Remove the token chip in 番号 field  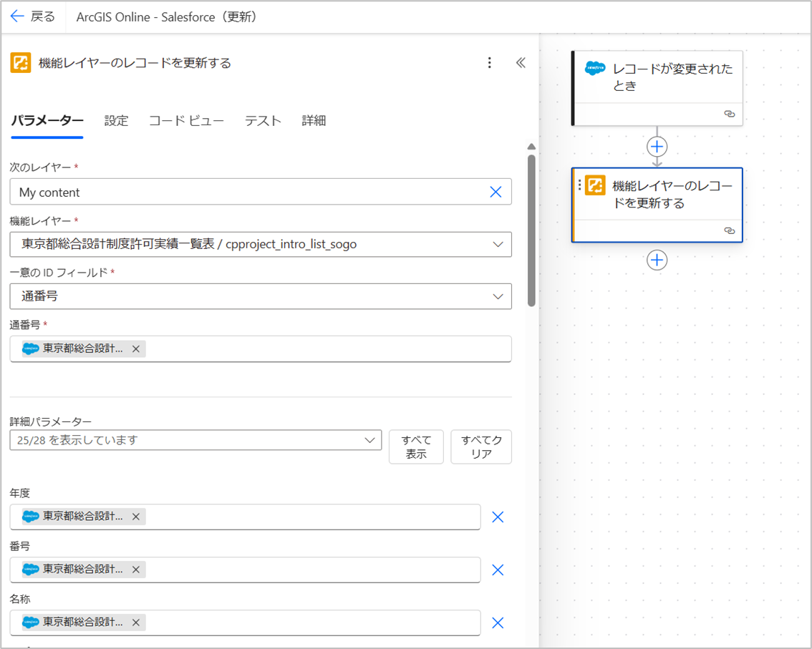pyautogui.click(x=135, y=570)
